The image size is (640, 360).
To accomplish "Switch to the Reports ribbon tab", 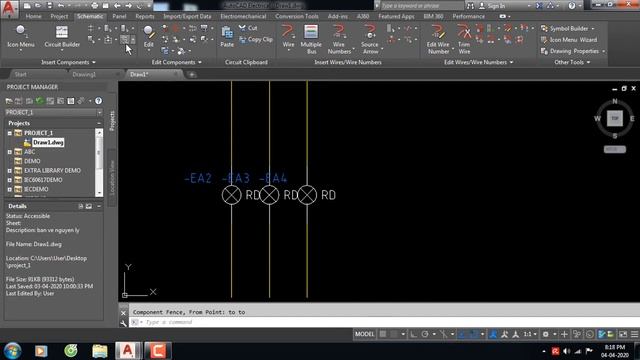I will click(x=145, y=16).
